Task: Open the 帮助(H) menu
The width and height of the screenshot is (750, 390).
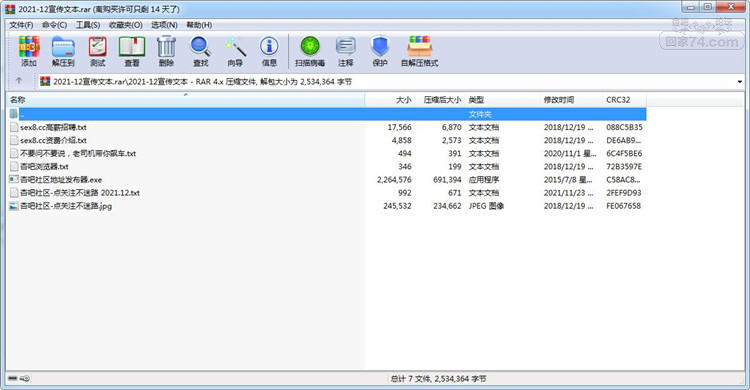Action: click(x=199, y=25)
